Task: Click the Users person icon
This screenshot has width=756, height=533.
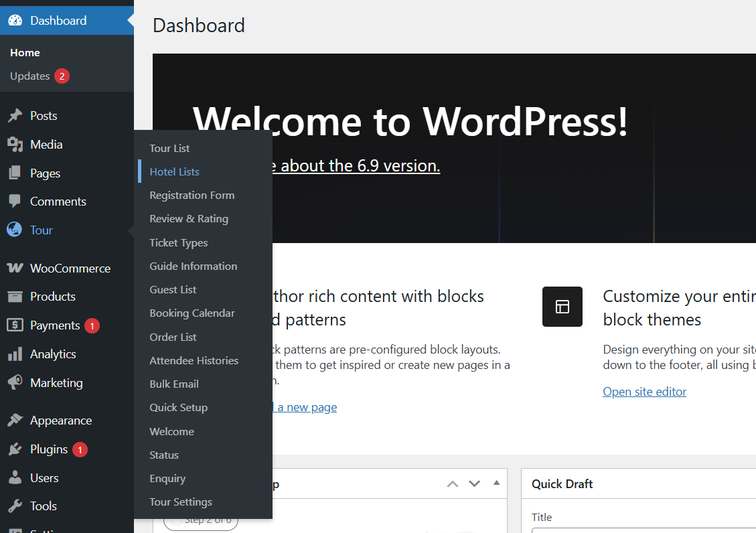Action: click(x=15, y=478)
